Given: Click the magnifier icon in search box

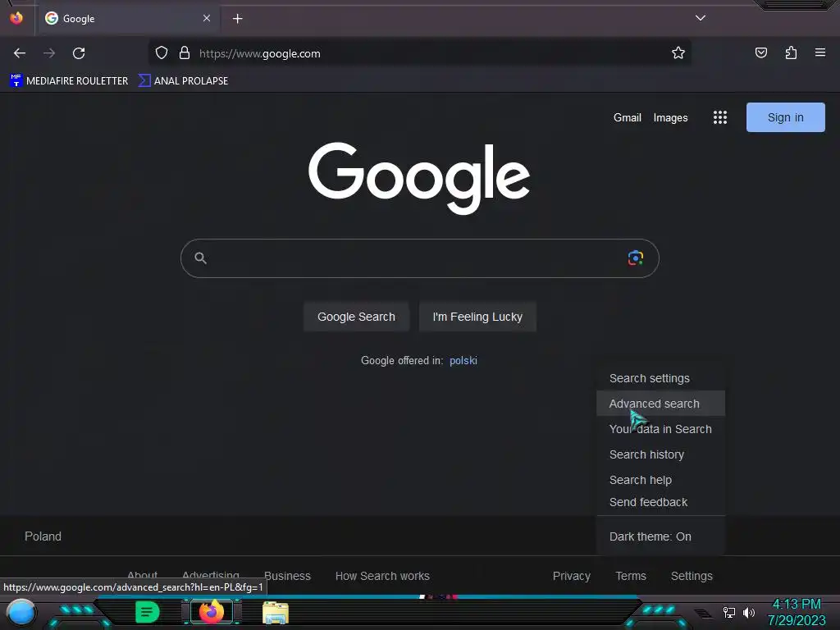Looking at the screenshot, I should [200, 258].
